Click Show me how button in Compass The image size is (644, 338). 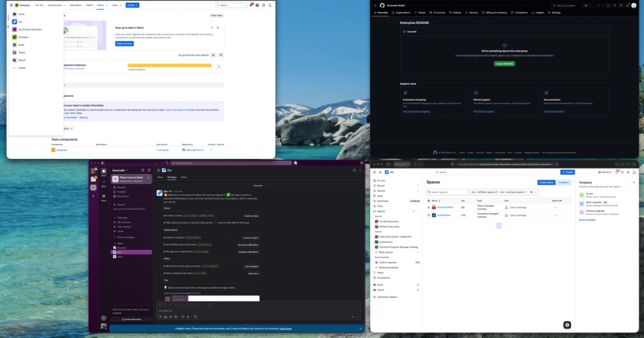pyautogui.click(x=125, y=43)
